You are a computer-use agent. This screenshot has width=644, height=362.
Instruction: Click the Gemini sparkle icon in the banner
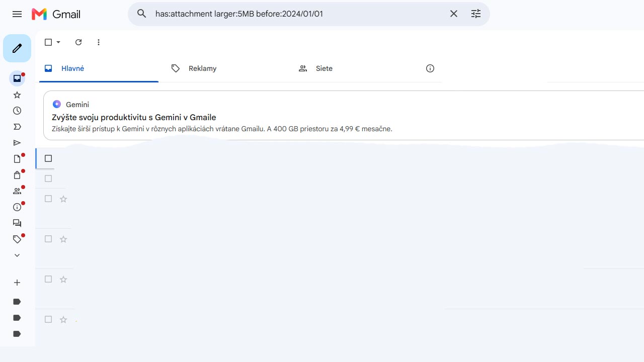pos(57,104)
